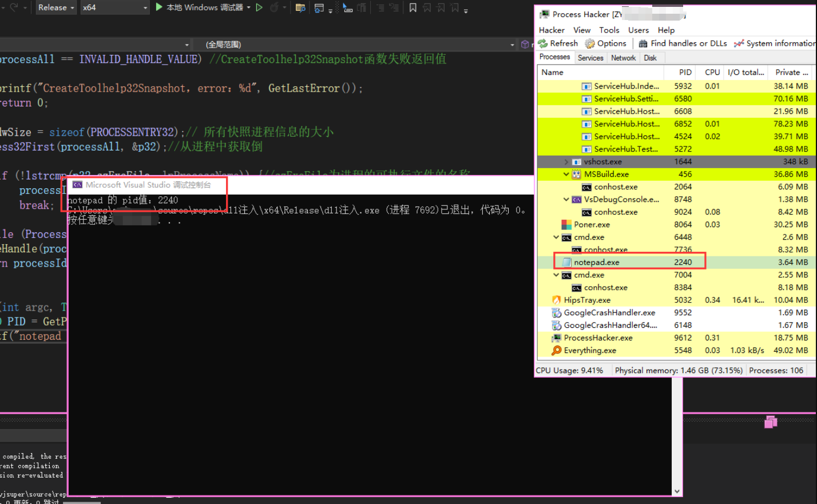Click the HipsTray.exe flame icon
Viewport: 817px width, 504px height.
pos(556,300)
